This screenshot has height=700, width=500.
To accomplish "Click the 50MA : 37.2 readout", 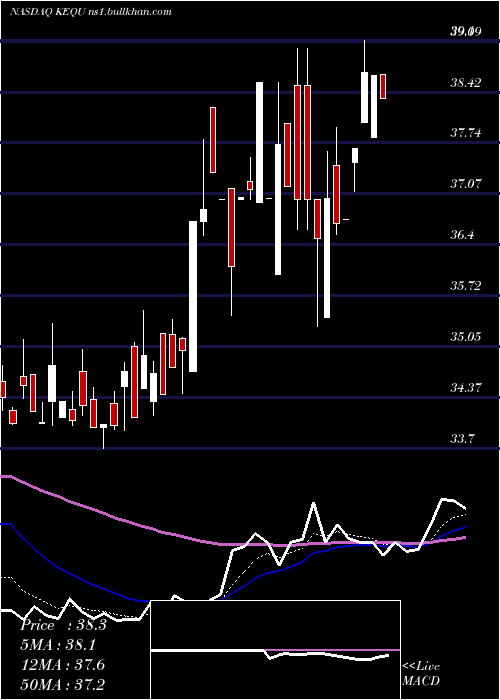I will tap(63, 684).
